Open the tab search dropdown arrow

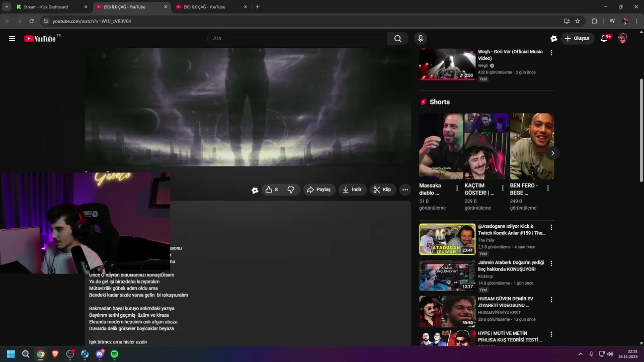coord(7,7)
